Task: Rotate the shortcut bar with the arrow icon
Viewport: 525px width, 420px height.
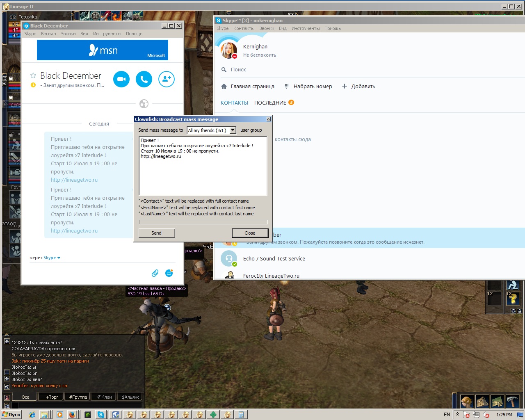Action: click(514, 311)
